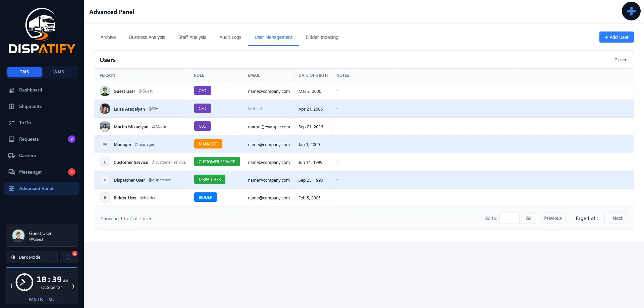Click the Next page button

(618, 218)
